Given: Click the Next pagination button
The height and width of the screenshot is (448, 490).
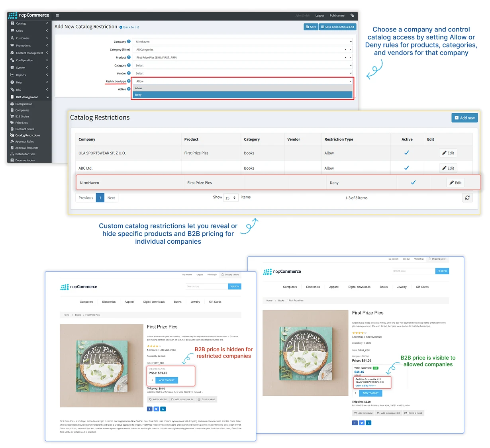Looking at the screenshot, I should point(111,198).
